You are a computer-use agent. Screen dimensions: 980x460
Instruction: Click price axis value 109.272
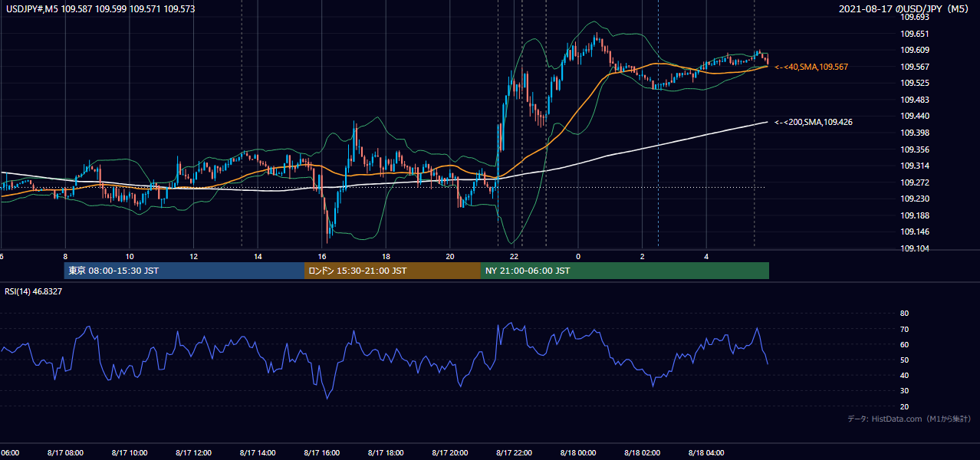(914, 182)
